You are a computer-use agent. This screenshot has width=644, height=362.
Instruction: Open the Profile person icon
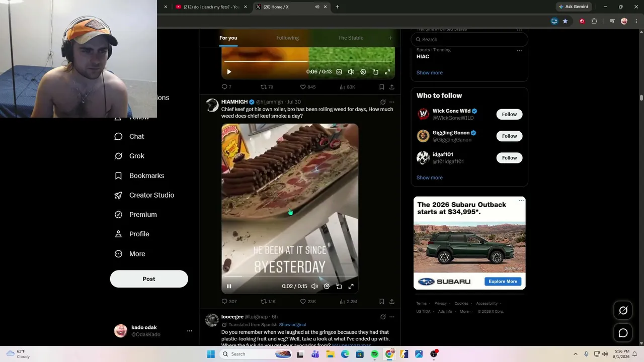tap(118, 234)
